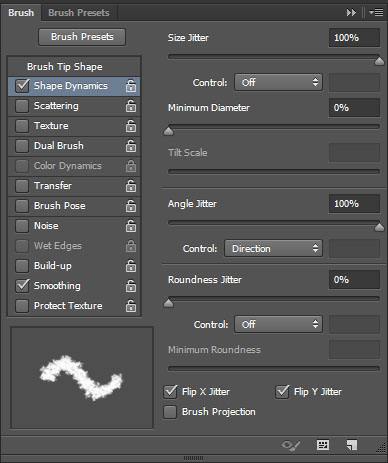The image size is (388, 463).
Task: Click the Roundness Jitter slider handle
Action: coord(169,303)
